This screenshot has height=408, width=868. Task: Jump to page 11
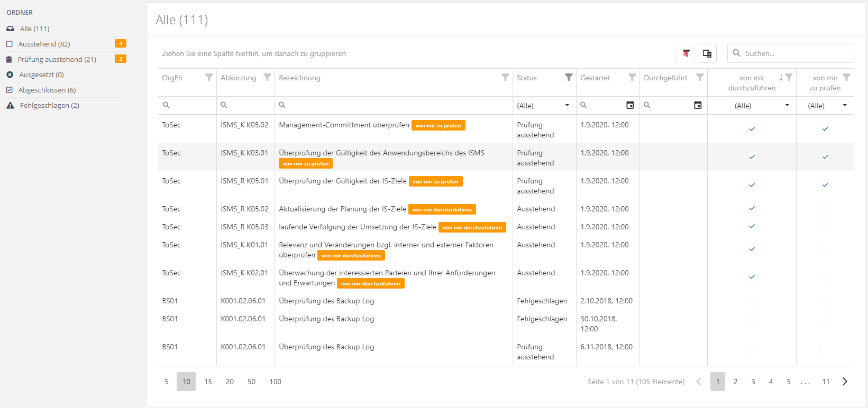826,382
